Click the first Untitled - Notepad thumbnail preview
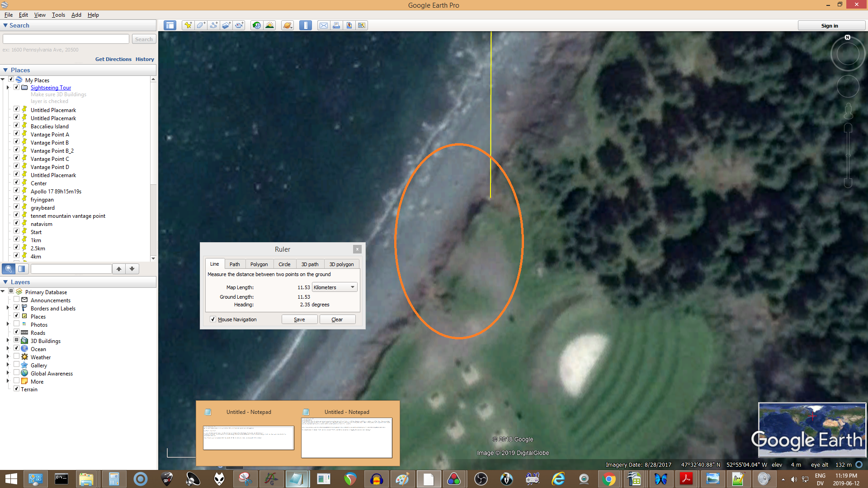This screenshot has width=868, height=488. point(249,437)
